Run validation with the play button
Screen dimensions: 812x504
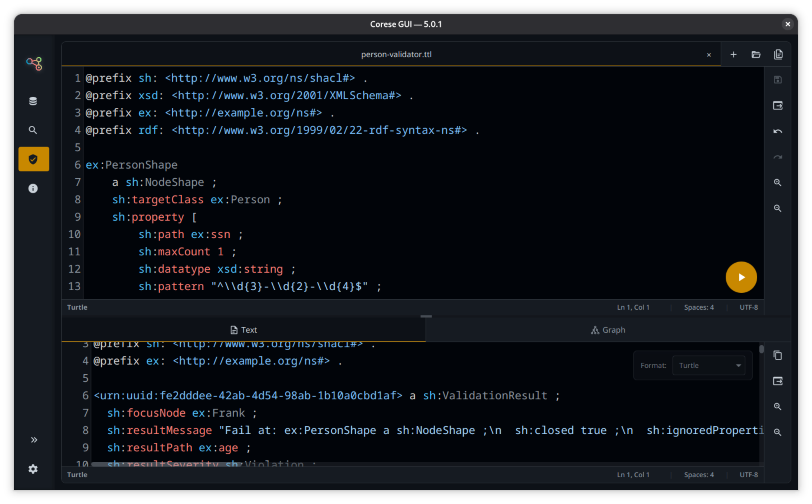click(741, 277)
